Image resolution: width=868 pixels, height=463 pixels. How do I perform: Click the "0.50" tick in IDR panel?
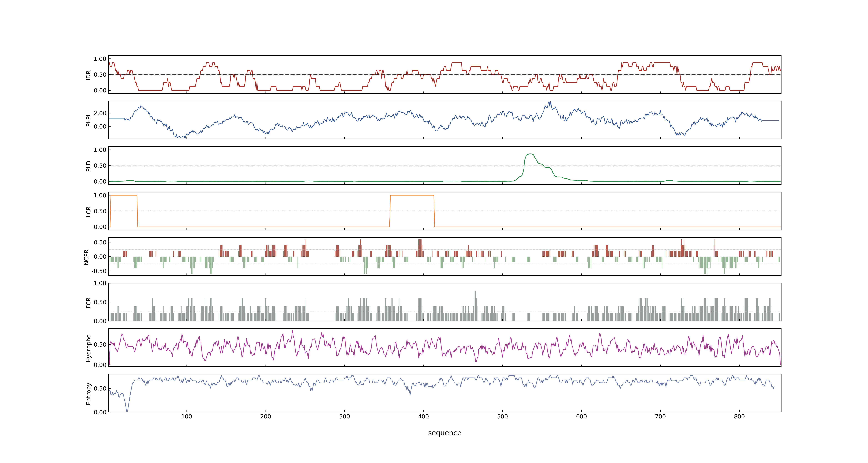click(100, 75)
